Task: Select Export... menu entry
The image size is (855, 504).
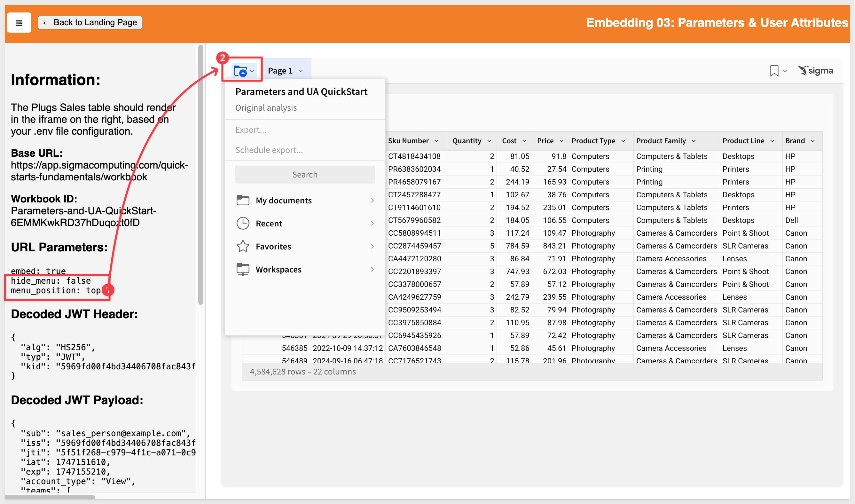Action: [x=251, y=130]
